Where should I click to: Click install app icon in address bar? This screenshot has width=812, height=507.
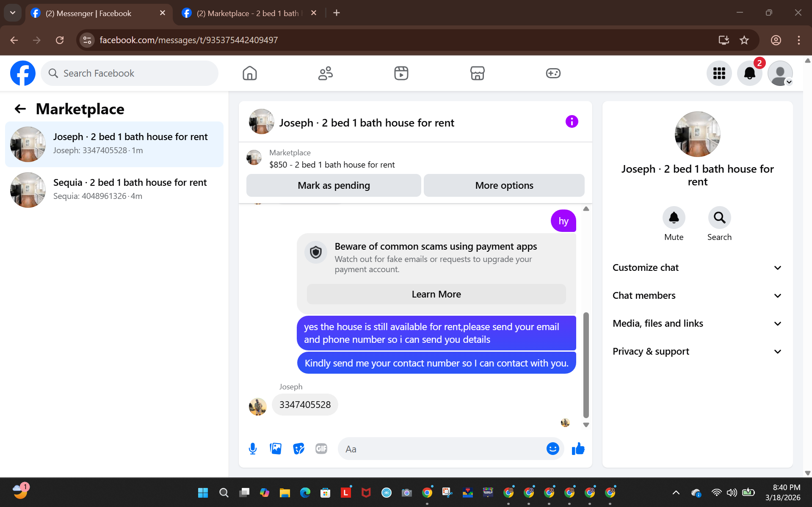(724, 40)
